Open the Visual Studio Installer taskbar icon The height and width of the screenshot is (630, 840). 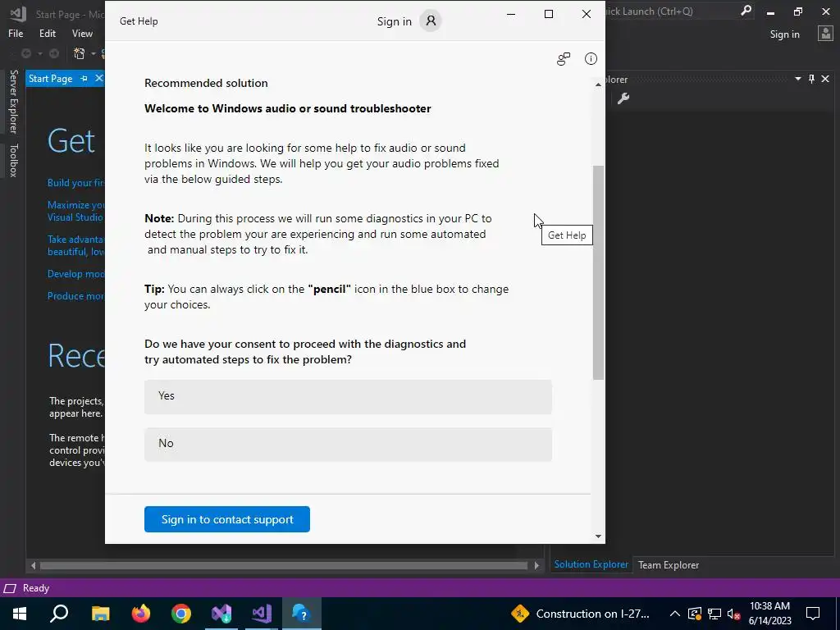(221, 614)
